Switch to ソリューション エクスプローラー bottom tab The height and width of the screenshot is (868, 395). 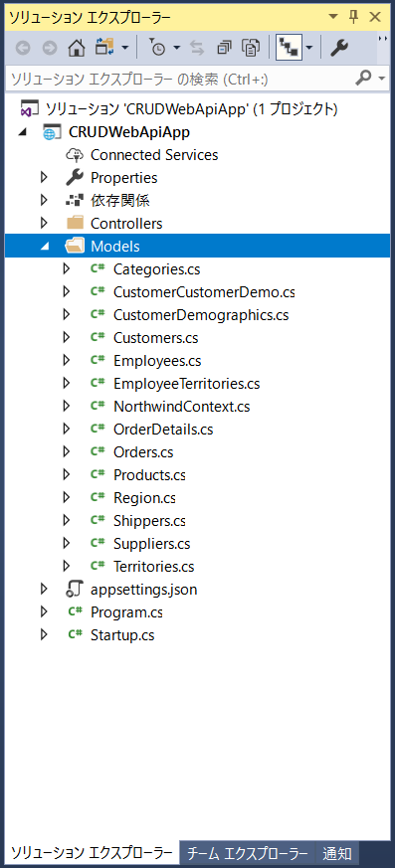[x=92, y=852]
